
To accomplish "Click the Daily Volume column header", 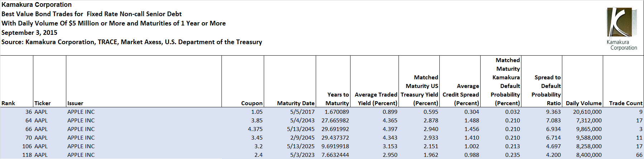I will (x=583, y=103).
